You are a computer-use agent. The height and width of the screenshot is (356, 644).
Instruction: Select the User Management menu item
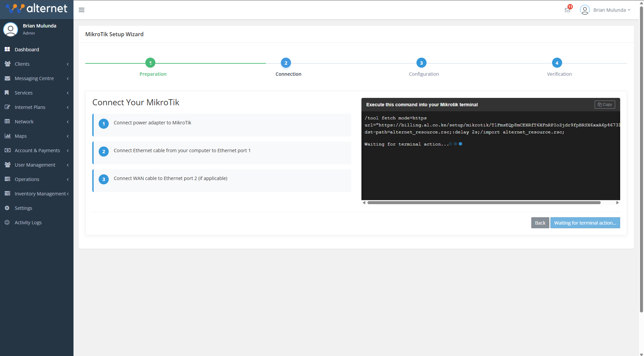click(35, 165)
